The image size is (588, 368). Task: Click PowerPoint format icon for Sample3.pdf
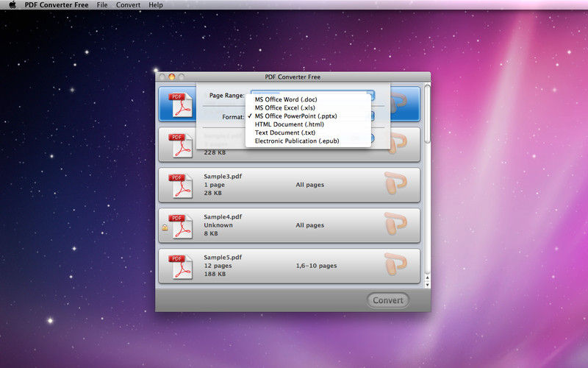pyautogui.click(x=395, y=183)
